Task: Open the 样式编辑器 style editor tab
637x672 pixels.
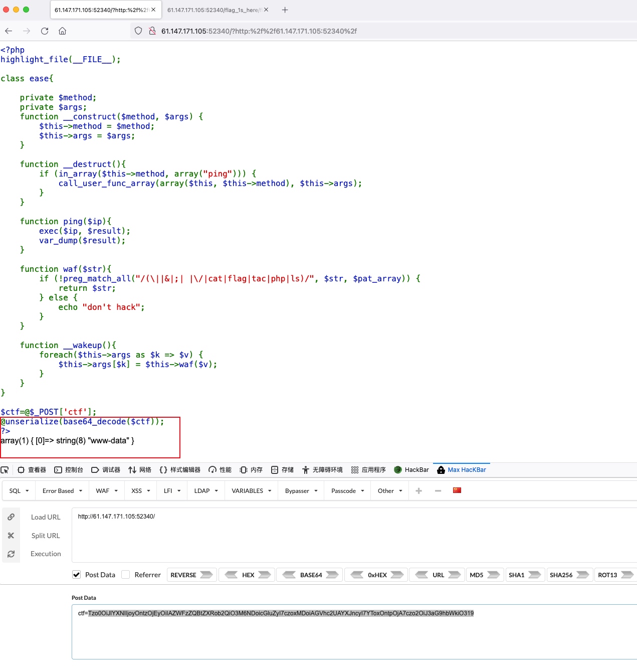Action: [x=180, y=470]
